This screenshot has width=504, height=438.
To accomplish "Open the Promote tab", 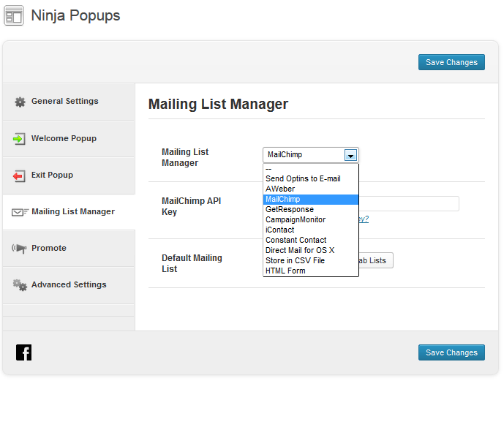I will coord(69,249).
